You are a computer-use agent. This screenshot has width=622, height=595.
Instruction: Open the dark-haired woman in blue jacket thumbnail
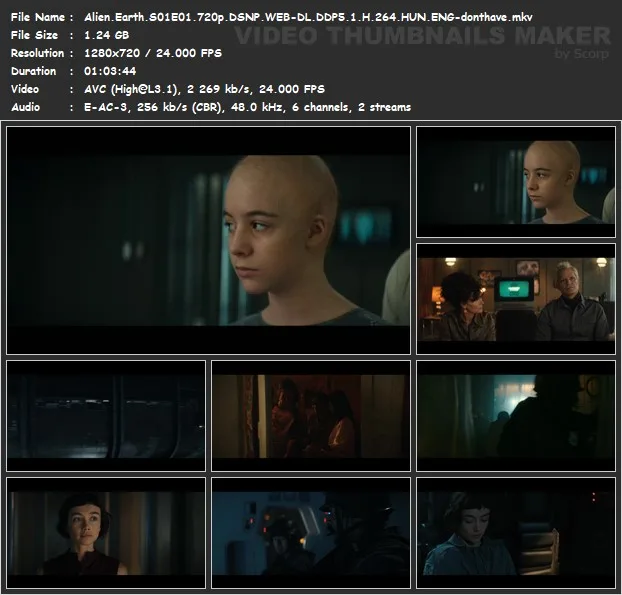(516, 533)
